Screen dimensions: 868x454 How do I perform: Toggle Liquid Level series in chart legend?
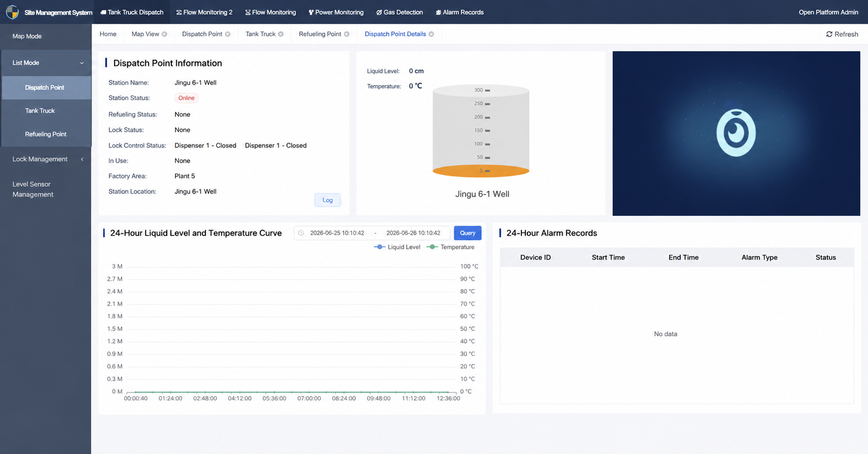(397, 247)
